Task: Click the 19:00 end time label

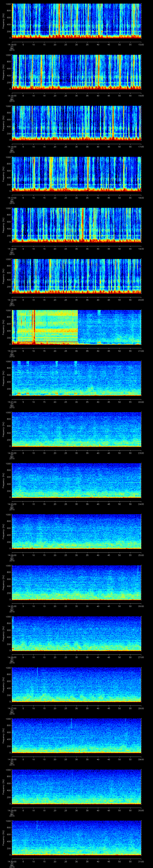Action: tap(141, 249)
